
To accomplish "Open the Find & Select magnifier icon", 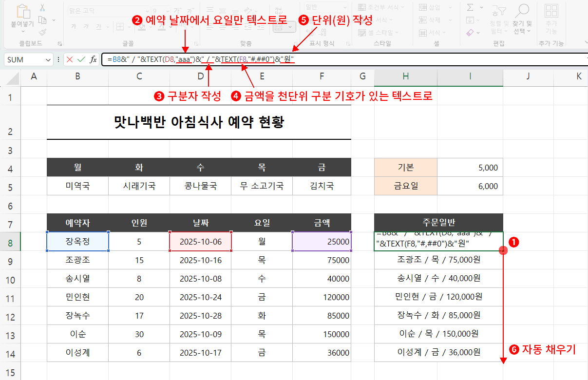I will pyautogui.click(x=523, y=11).
